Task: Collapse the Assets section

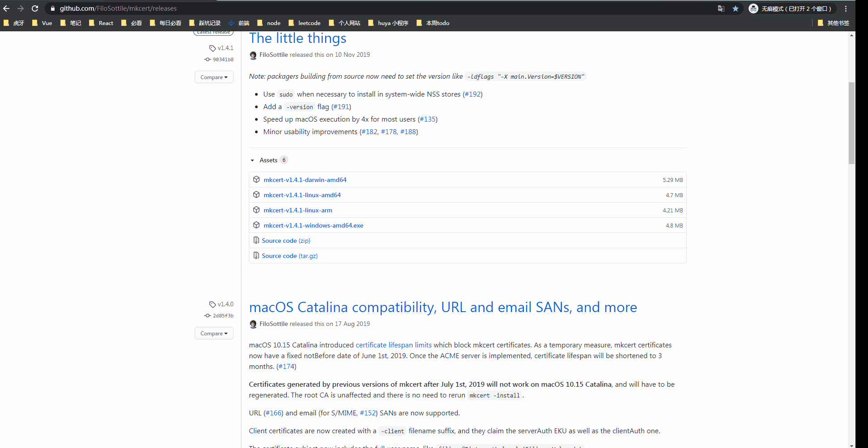Action: [x=252, y=160]
